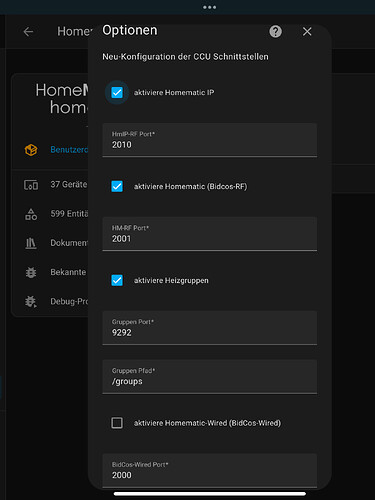The height and width of the screenshot is (500, 375).
Task: Click the Optionen dialog title
Action: tap(130, 30)
